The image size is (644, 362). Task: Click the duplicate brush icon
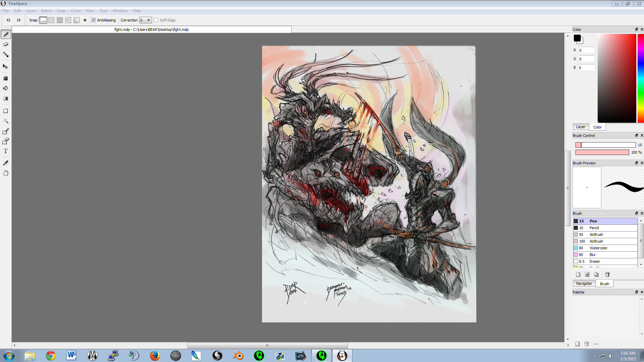coord(596,274)
